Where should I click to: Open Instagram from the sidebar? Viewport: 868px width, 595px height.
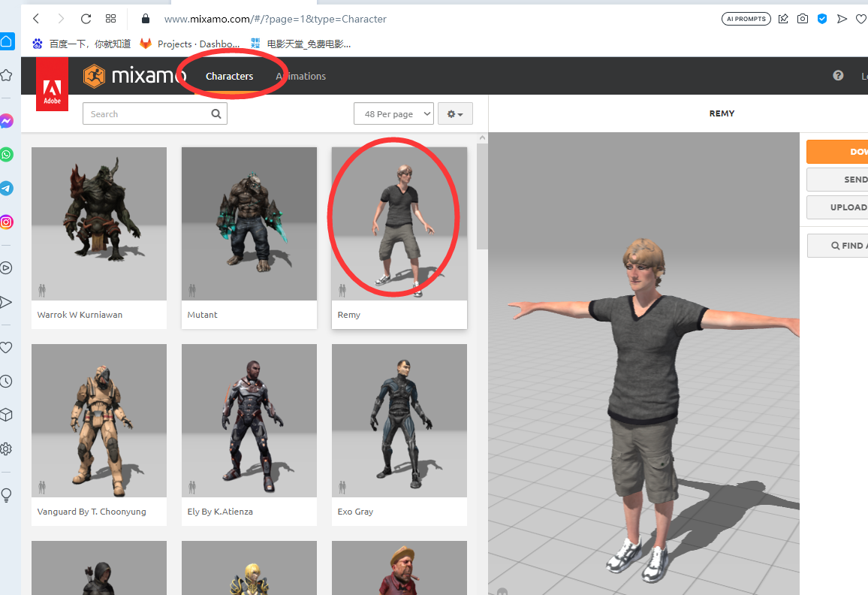coord(6,222)
